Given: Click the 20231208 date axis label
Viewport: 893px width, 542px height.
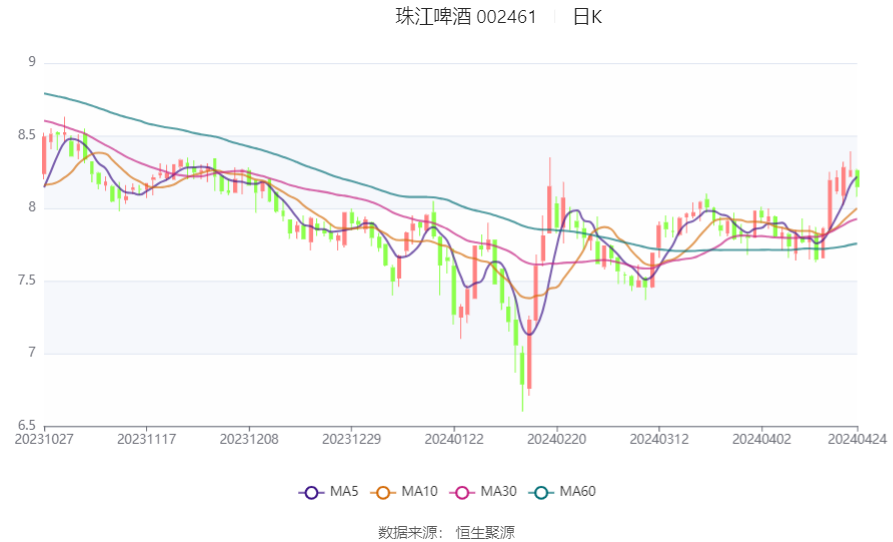Looking at the screenshot, I should coord(249,439).
